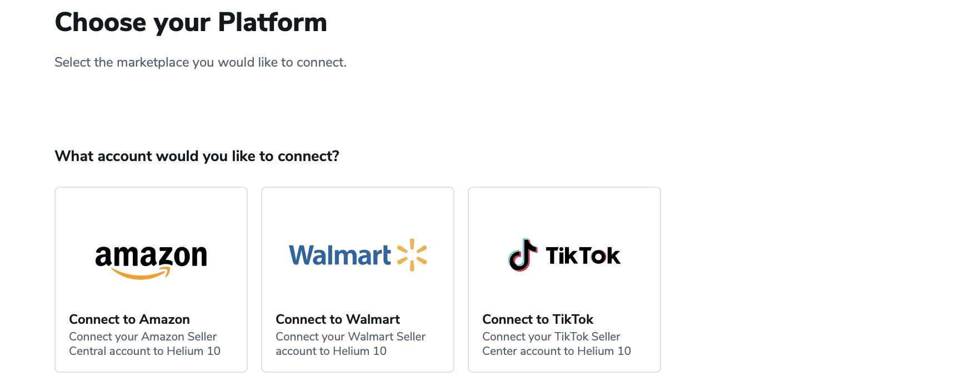Click blank space above the Amazon logo in card
The height and width of the screenshot is (391, 980).
tap(151, 214)
